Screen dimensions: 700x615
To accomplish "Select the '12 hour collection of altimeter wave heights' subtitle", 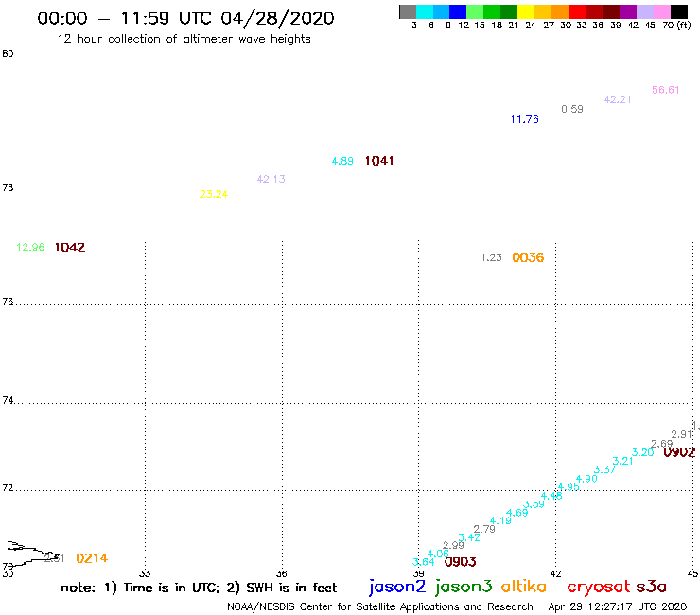I will pyautogui.click(x=184, y=39).
